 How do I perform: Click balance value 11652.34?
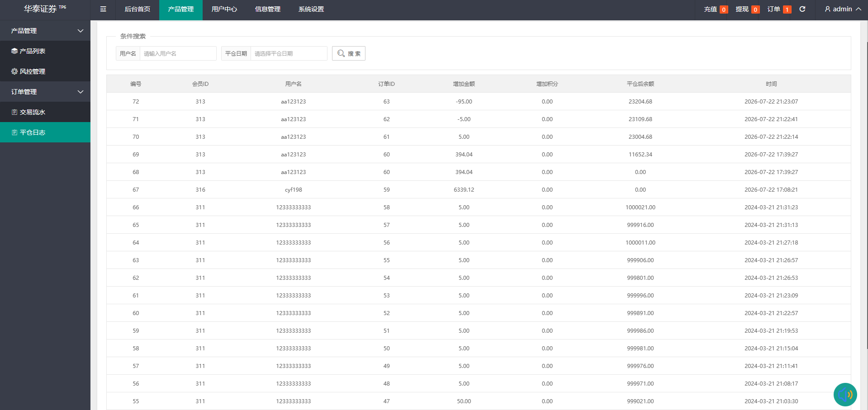pos(640,155)
